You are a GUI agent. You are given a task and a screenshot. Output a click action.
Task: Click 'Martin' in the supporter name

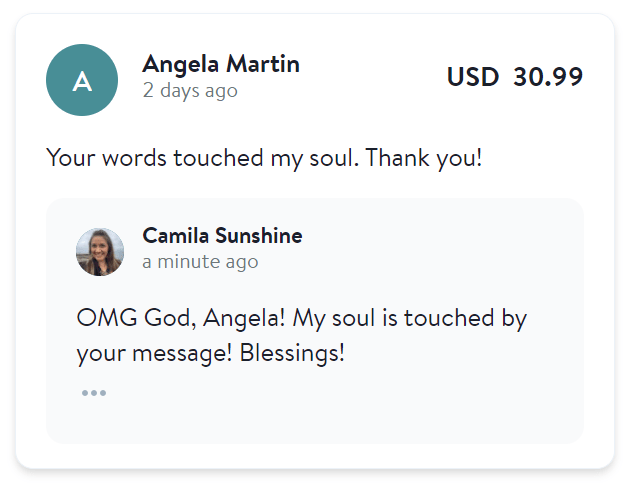[x=263, y=63]
